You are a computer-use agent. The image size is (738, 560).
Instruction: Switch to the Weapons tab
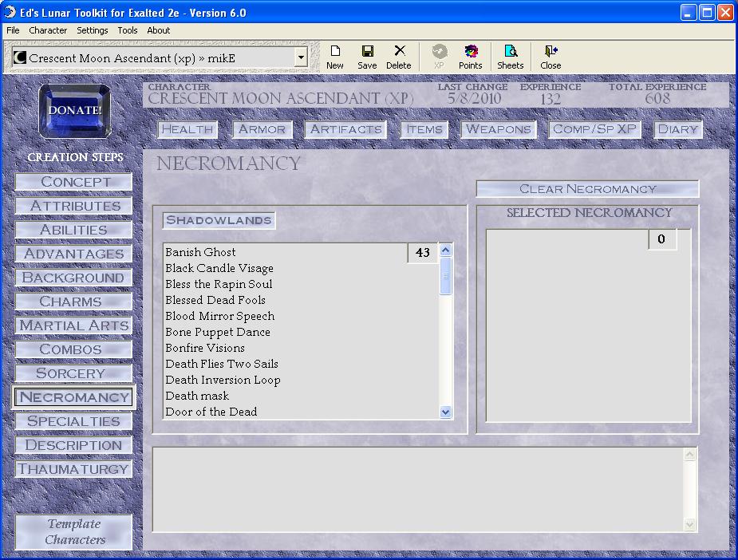[x=499, y=129]
